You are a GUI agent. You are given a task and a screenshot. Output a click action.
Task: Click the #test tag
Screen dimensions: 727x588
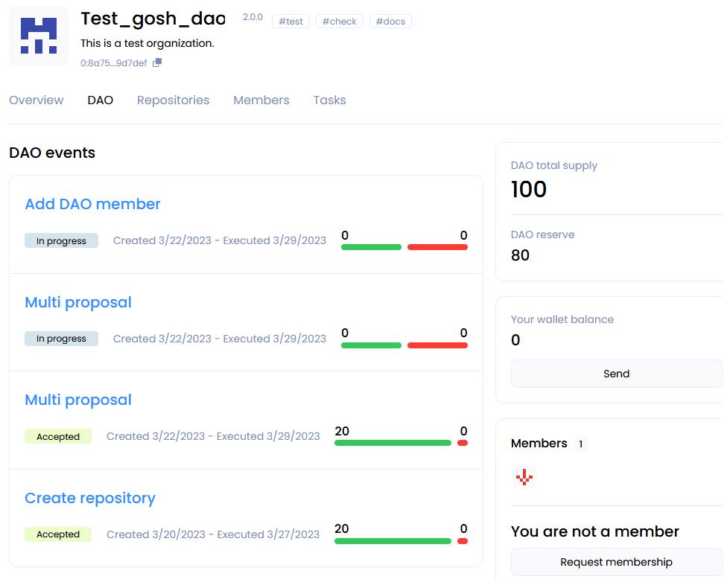pyautogui.click(x=291, y=22)
